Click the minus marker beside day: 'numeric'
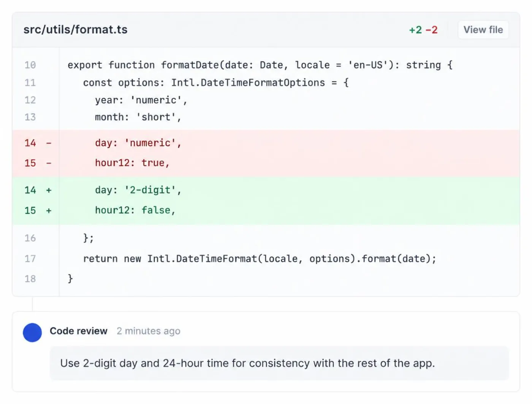Screen dimensions: 532x404 49,143
